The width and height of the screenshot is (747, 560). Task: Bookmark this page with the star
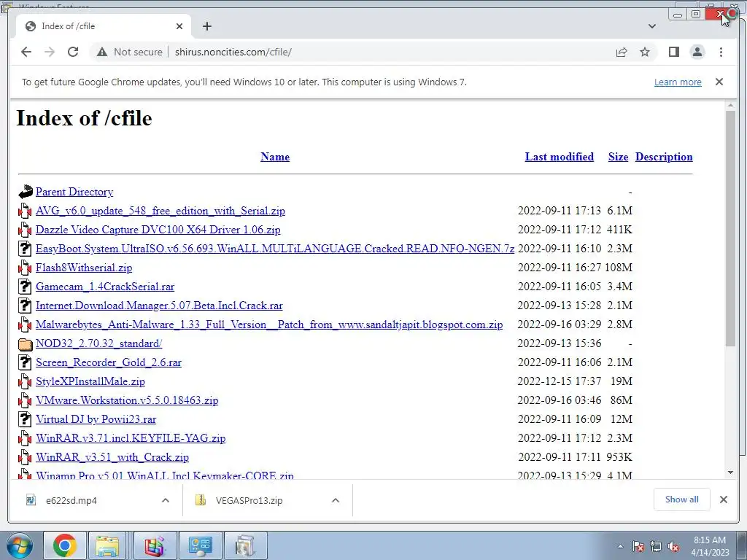click(x=645, y=52)
